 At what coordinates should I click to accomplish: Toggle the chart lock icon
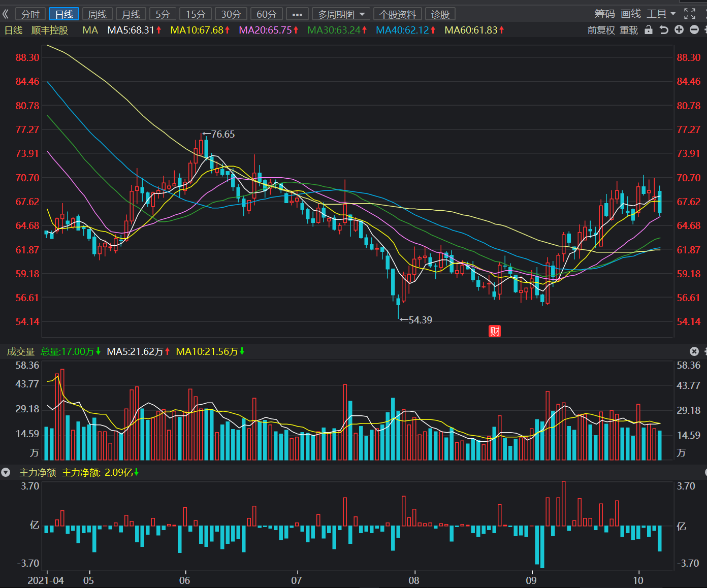point(649,30)
